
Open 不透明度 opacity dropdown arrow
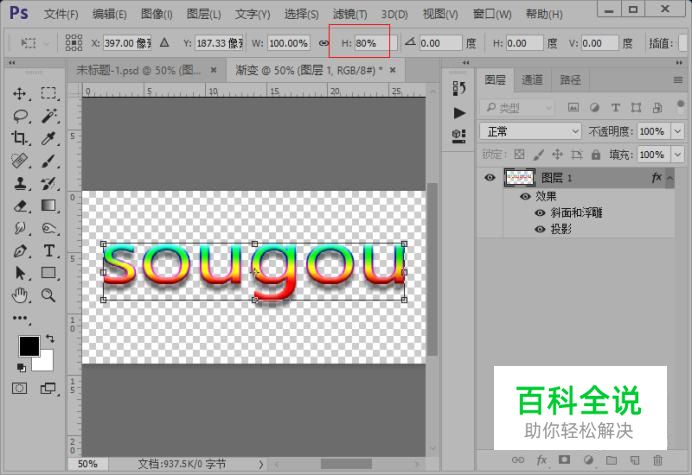[x=677, y=131]
